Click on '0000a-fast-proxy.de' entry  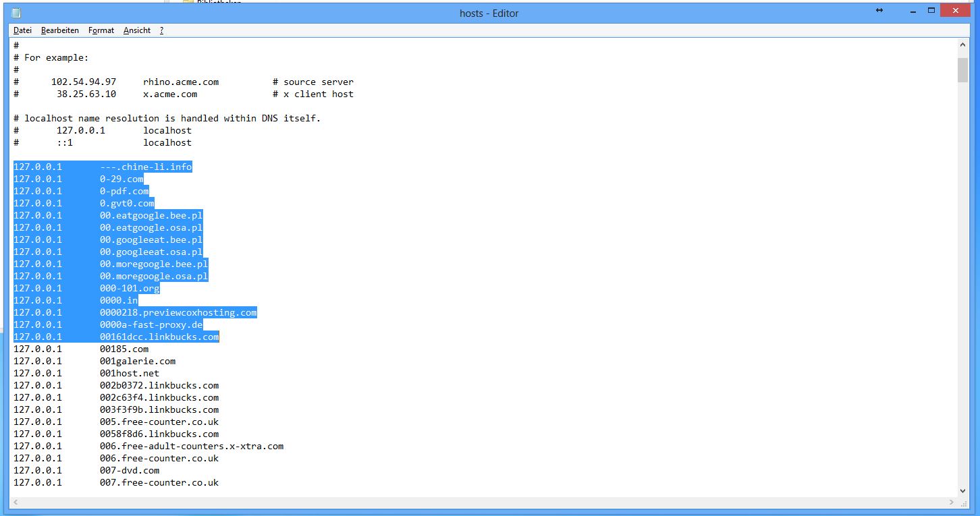click(x=151, y=324)
